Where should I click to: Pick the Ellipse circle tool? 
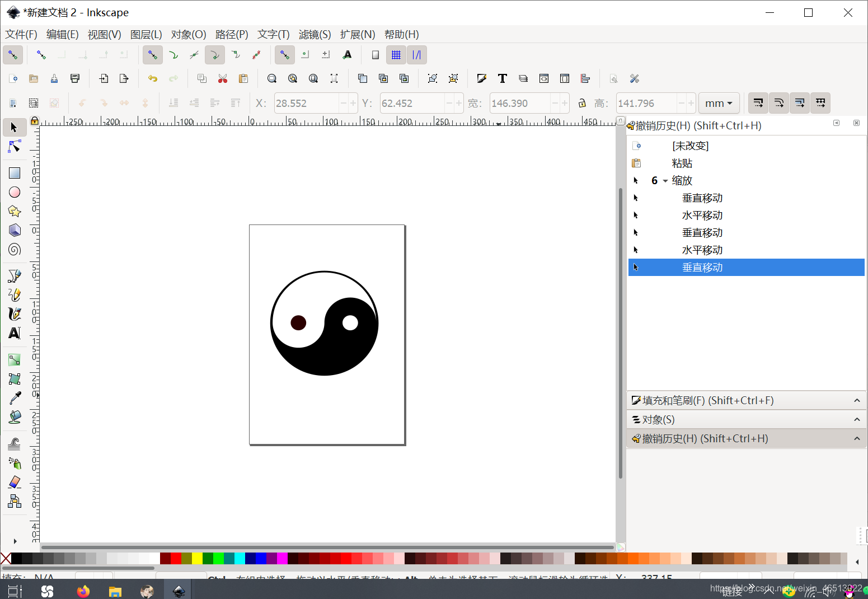point(14,192)
